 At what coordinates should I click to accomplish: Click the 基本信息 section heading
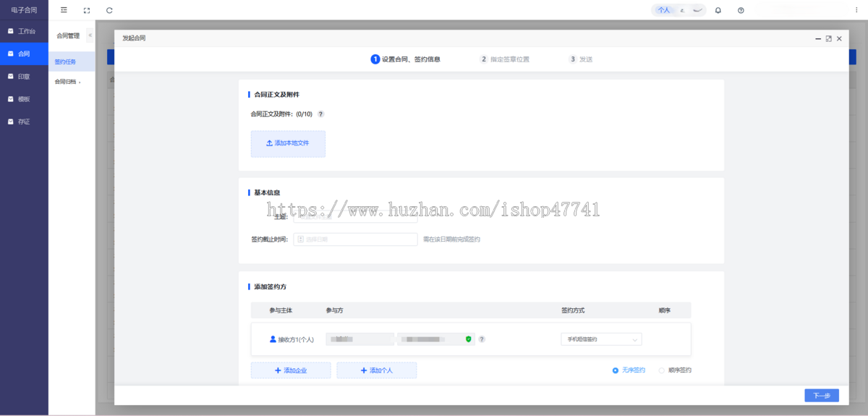click(x=267, y=193)
